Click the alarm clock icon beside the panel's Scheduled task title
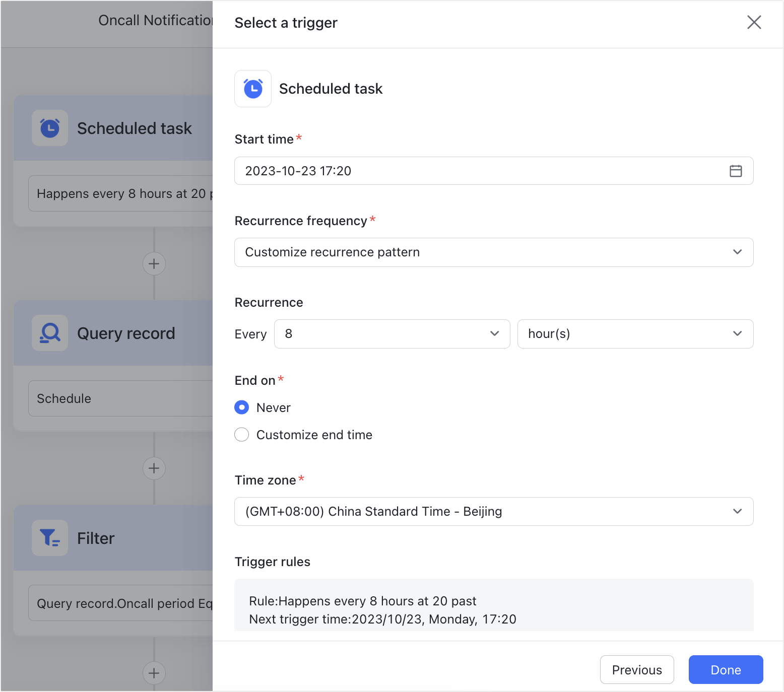 (253, 89)
